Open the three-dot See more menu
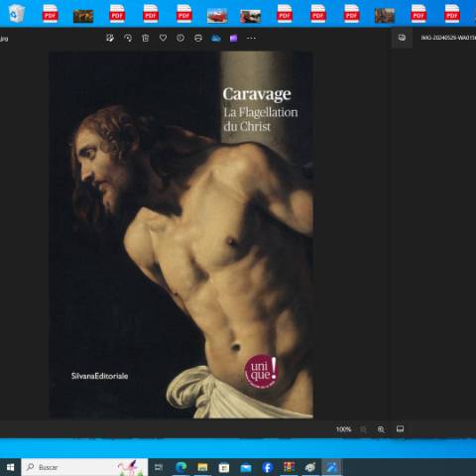The width and height of the screenshot is (476, 476). 251,38
